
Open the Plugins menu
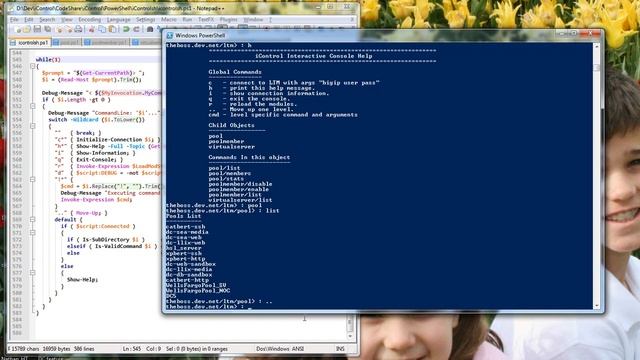tap(229, 19)
